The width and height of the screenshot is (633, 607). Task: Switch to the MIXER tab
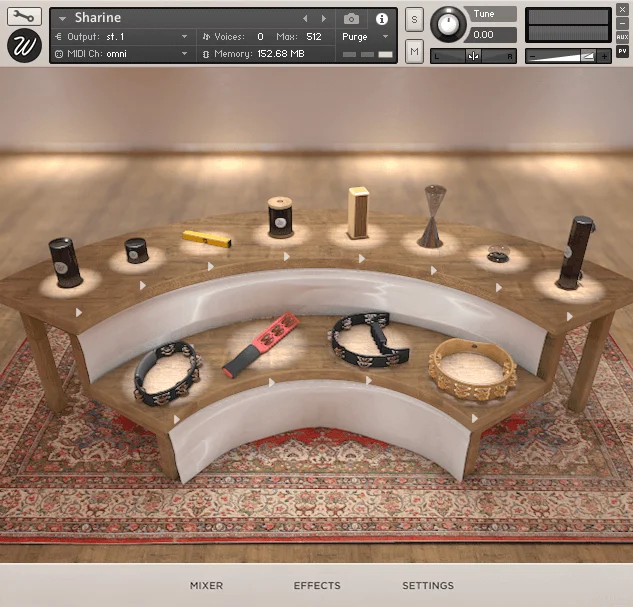206,585
